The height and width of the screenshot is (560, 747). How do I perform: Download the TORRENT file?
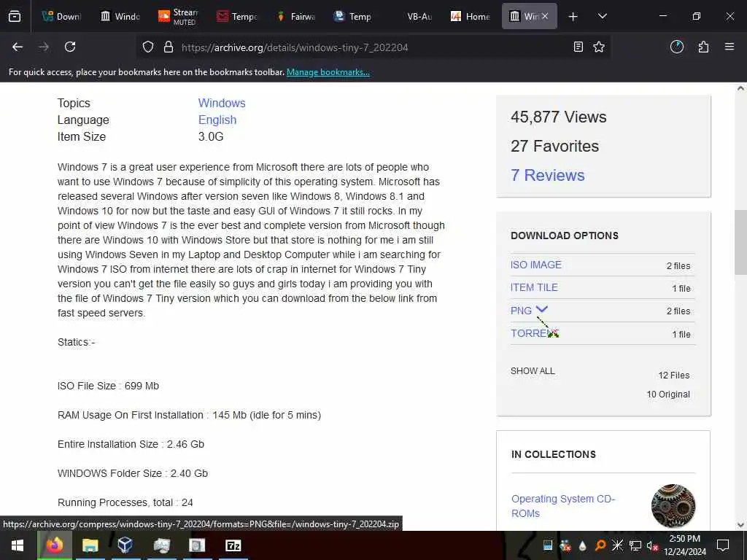pyautogui.click(x=535, y=333)
